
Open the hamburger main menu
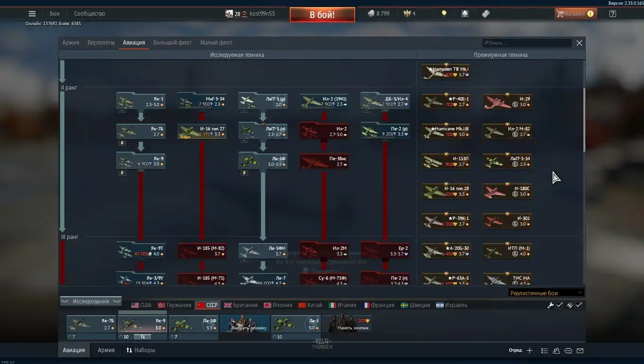click(x=32, y=14)
